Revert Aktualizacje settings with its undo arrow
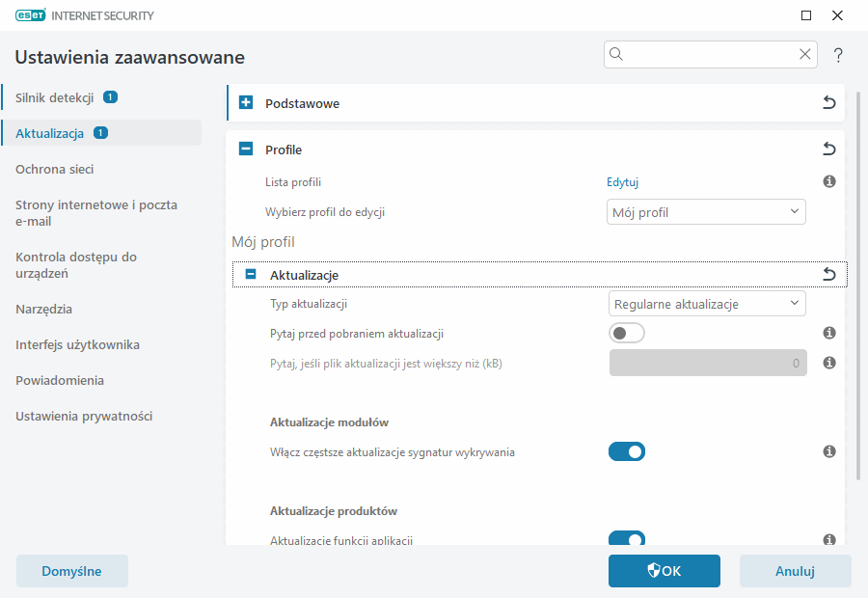This screenshot has width=868, height=598. (x=828, y=274)
